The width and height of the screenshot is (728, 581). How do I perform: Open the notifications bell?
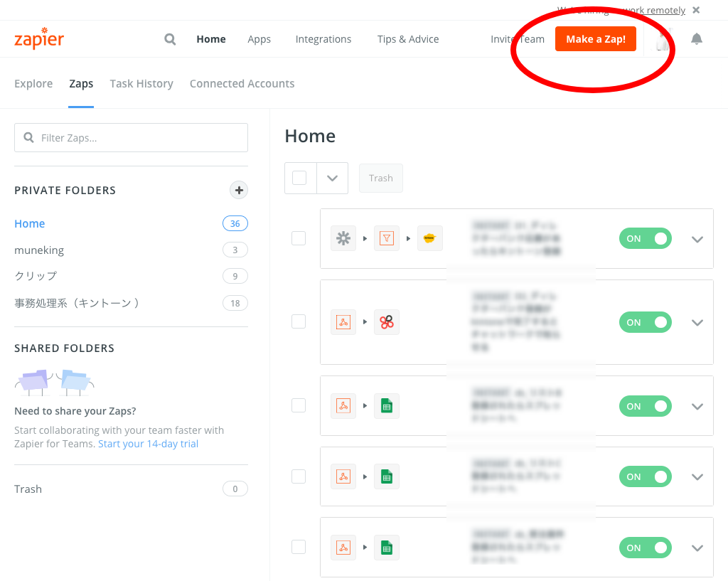tap(697, 39)
